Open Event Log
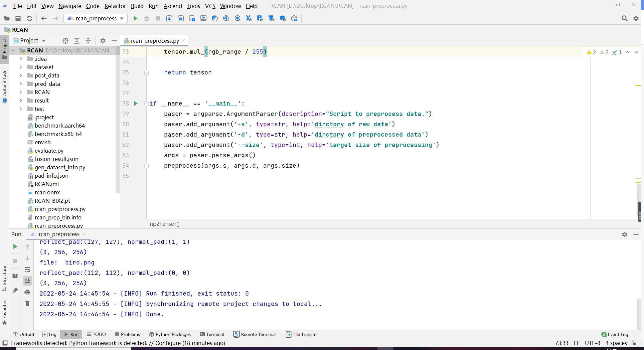The height and width of the screenshot is (350, 644). (615, 334)
